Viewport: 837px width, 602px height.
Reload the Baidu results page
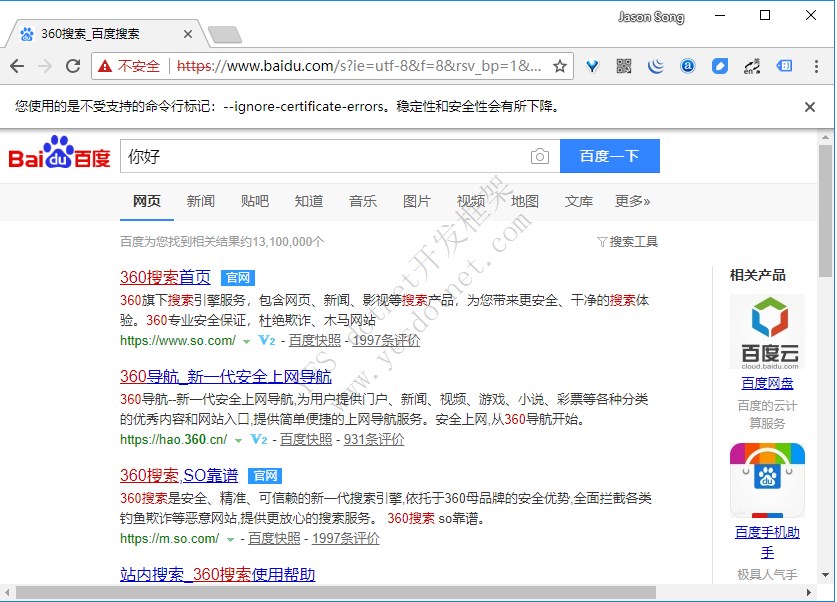(x=73, y=66)
